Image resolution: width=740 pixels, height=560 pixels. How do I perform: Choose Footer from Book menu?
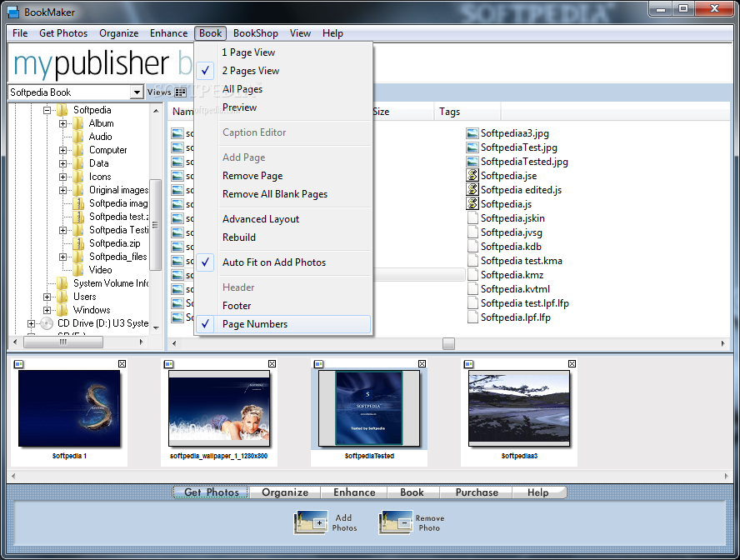pos(282,306)
